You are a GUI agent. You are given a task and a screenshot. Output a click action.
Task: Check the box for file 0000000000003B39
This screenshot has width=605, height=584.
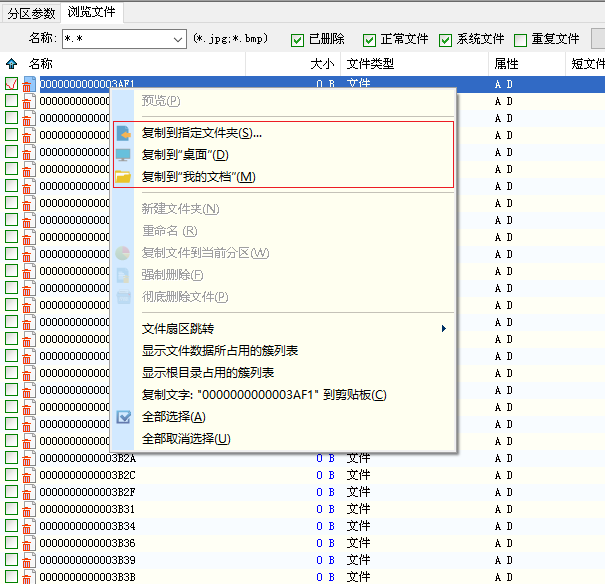pyautogui.click(x=11, y=560)
